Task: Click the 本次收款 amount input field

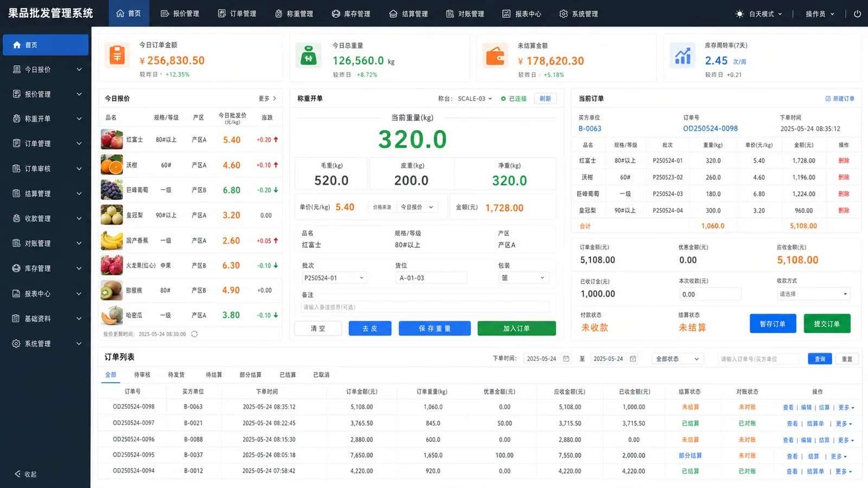Action: 710,294
